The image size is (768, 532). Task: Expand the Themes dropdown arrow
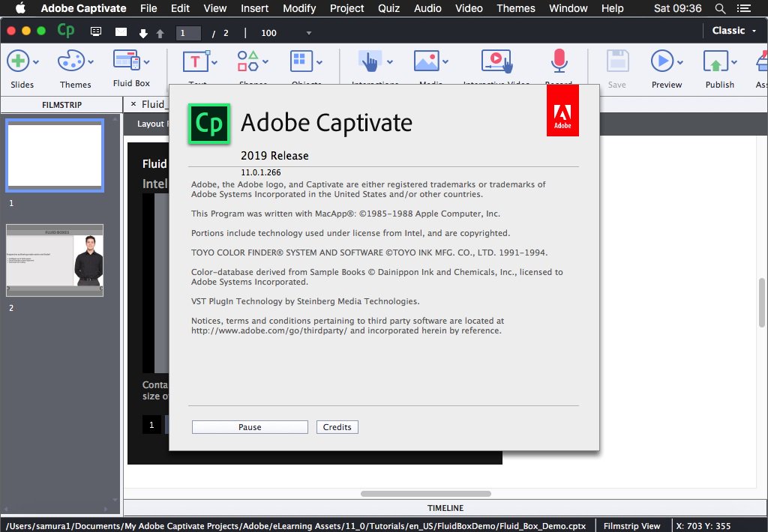point(91,62)
